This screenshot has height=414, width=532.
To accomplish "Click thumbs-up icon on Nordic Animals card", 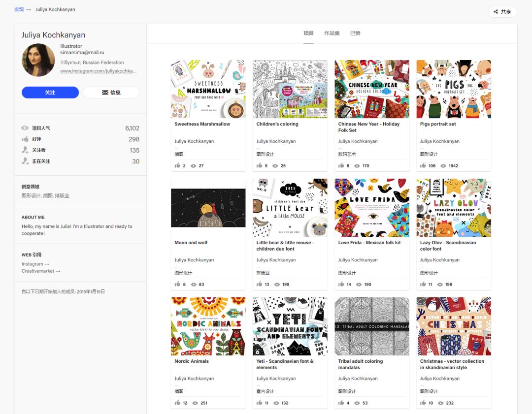I will tap(178, 403).
